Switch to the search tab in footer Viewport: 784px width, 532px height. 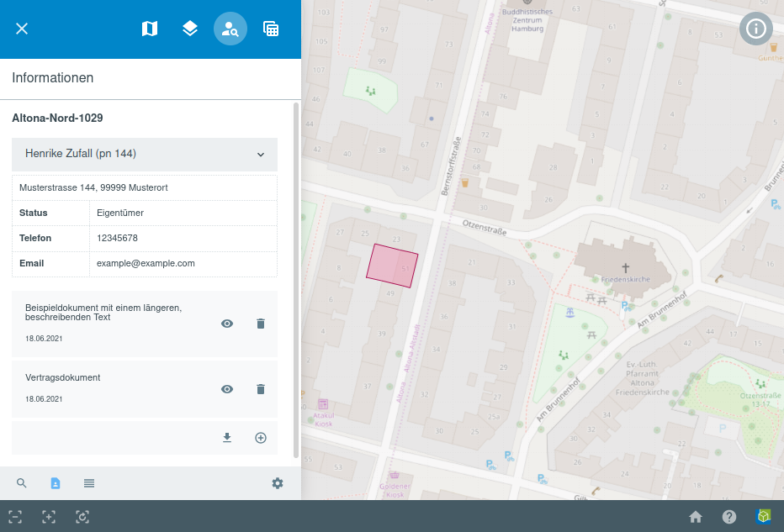coord(22,483)
